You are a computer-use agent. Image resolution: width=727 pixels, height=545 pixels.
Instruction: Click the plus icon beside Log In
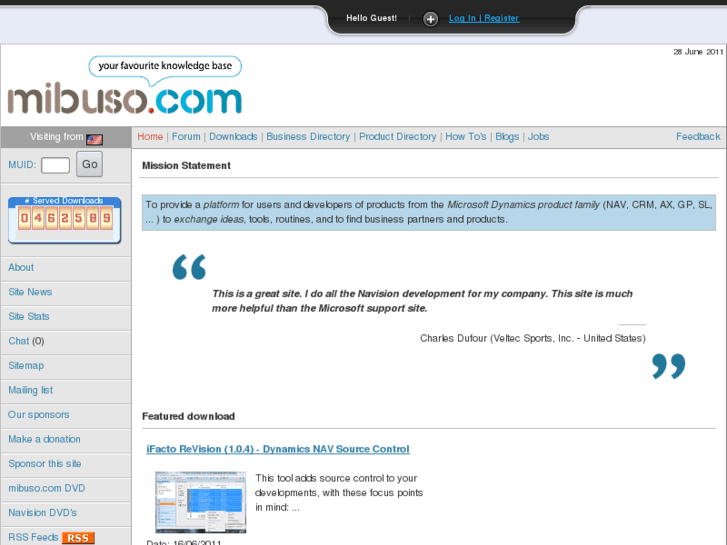point(430,19)
